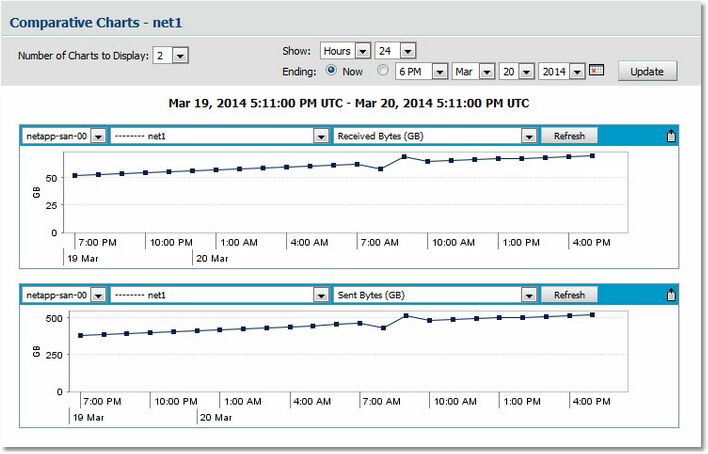Screen dimensions: 708x454
Task: Open the day 20 dropdown
Action: 517,71
